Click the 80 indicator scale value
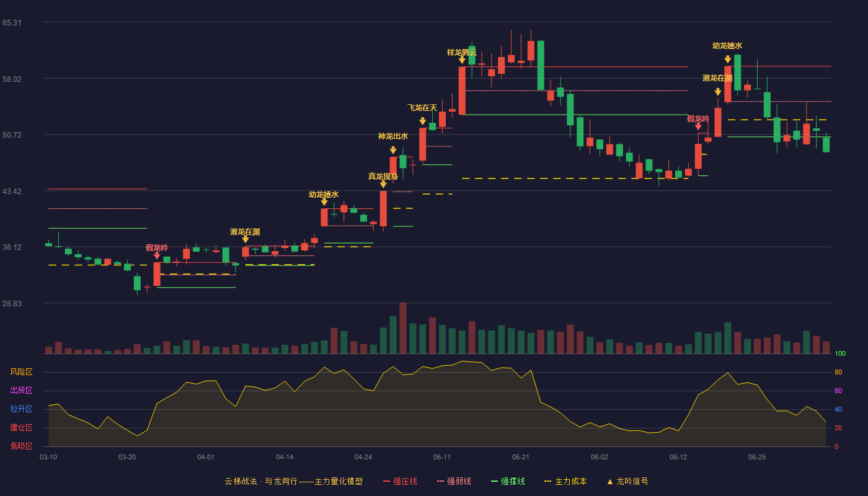 (838, 373)
